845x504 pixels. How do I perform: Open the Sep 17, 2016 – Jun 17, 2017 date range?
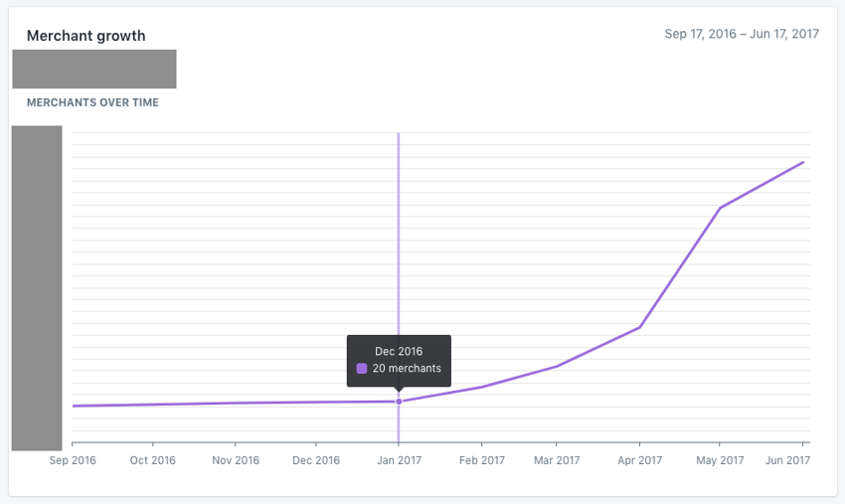[742, 34]
